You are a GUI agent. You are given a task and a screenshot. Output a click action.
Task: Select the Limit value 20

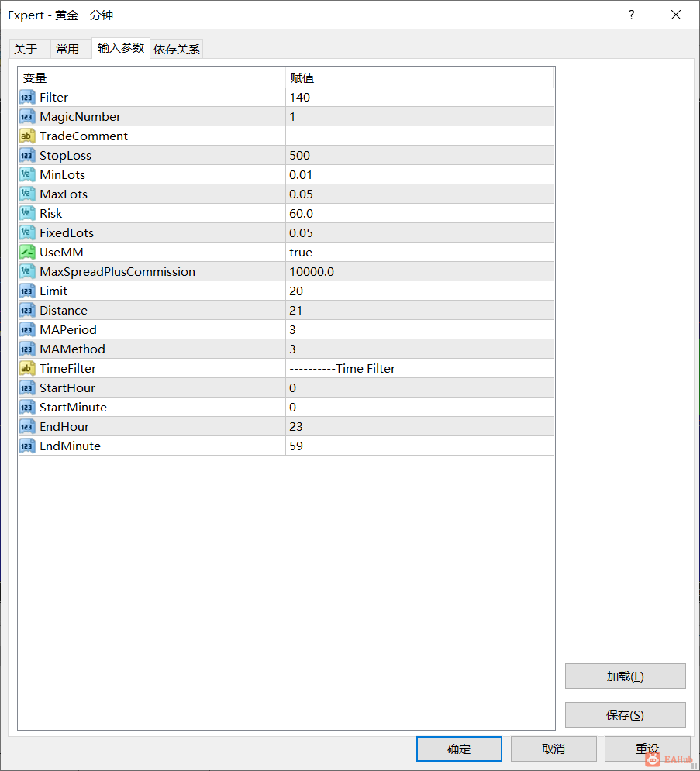click(296, 291)
